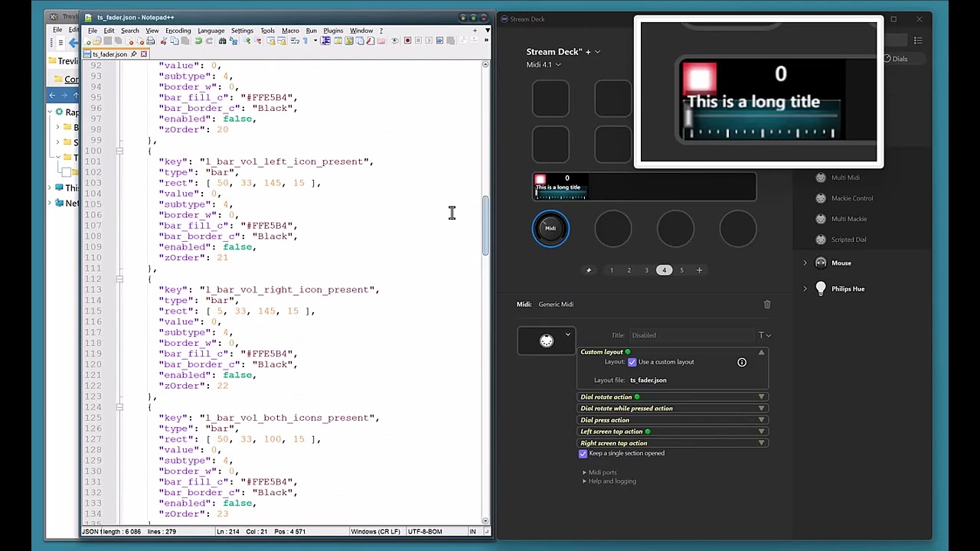Viewport: 980px width, 551px height.
Task: Click the pin icon on ts_fader.json tab
Action: coord(133,54)
